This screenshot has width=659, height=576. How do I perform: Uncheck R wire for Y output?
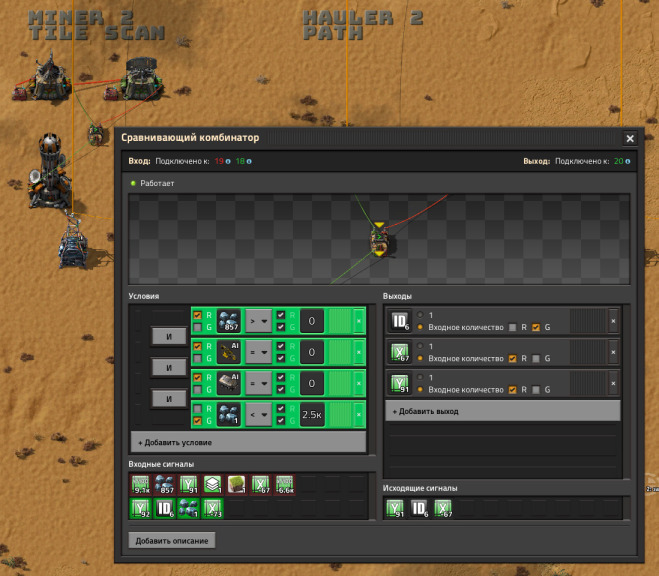click(512, 389)
